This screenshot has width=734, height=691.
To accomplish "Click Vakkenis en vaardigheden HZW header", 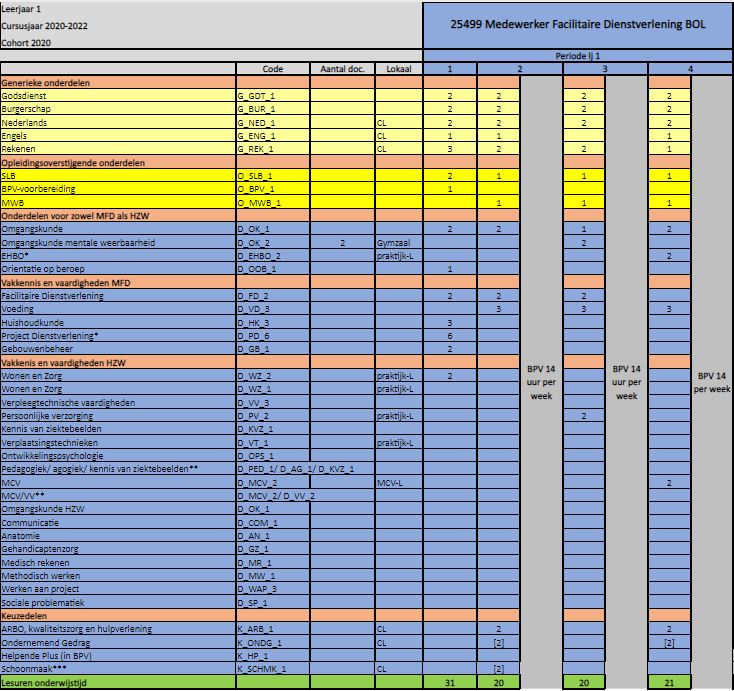I will [x=118, y=362].
